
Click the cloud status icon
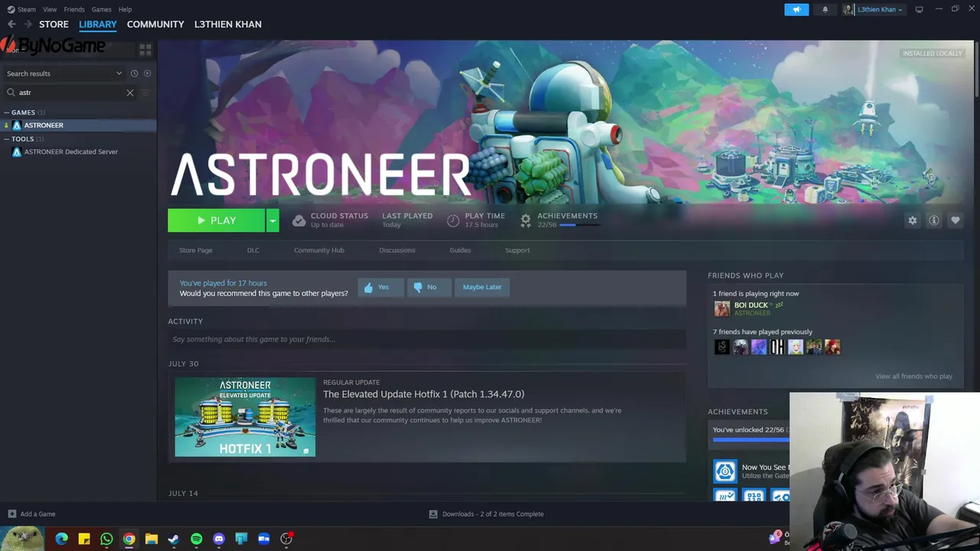point(299,220)
